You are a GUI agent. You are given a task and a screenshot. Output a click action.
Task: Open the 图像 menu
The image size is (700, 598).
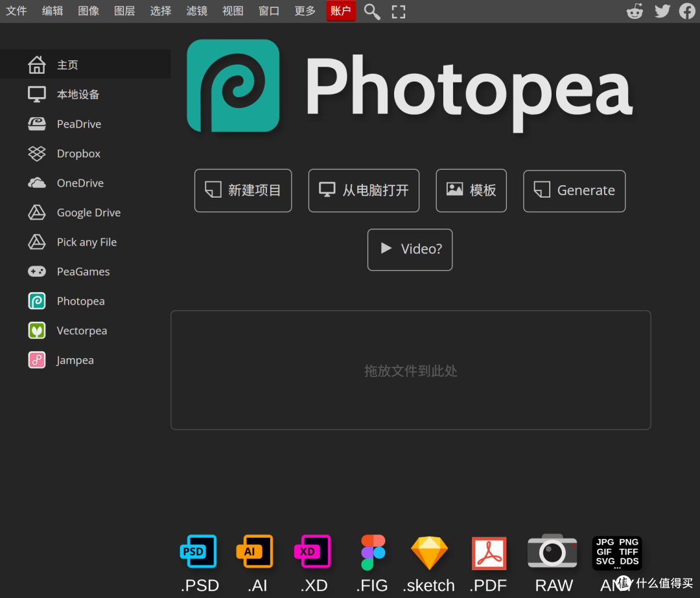pos(88,11)
